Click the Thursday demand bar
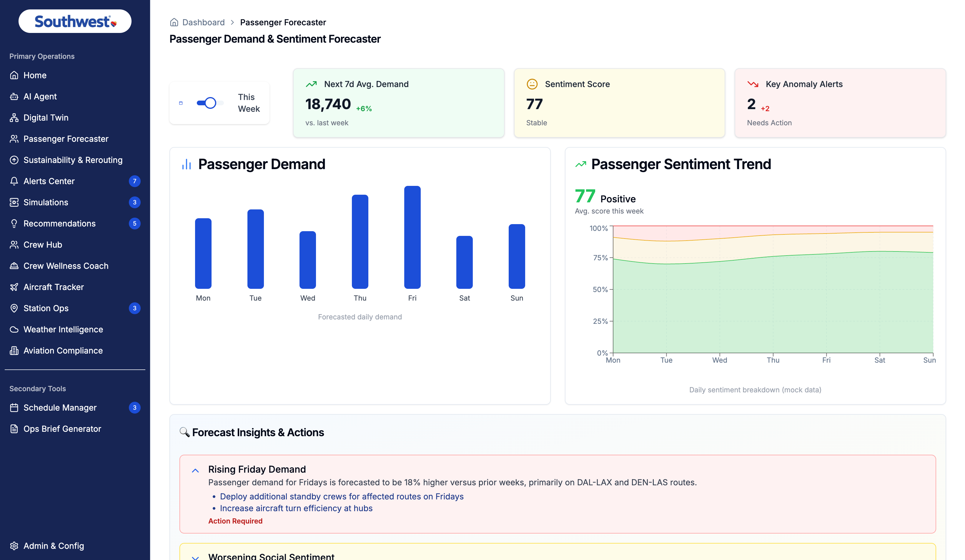Screen dimensions: 965x560 [360, 241]
